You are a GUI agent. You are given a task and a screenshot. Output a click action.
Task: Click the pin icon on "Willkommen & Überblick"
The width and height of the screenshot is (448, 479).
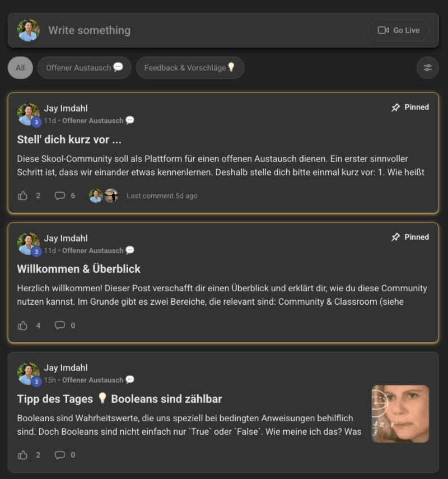coord(396,237)
